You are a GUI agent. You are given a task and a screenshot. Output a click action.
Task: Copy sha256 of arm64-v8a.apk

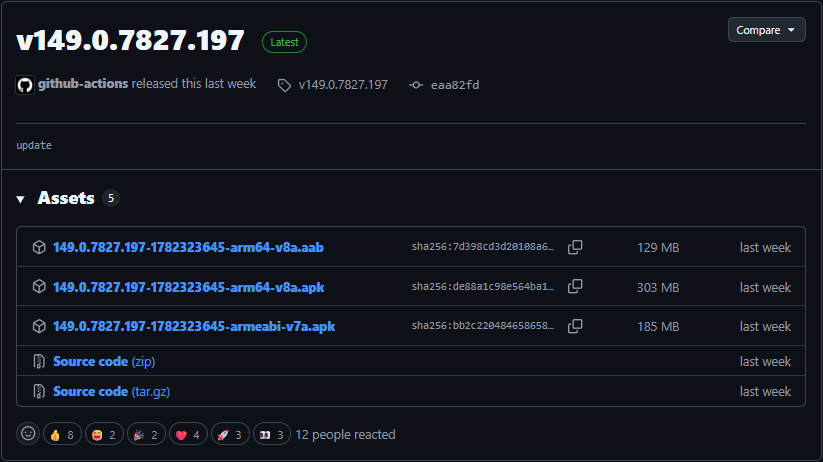575,287
